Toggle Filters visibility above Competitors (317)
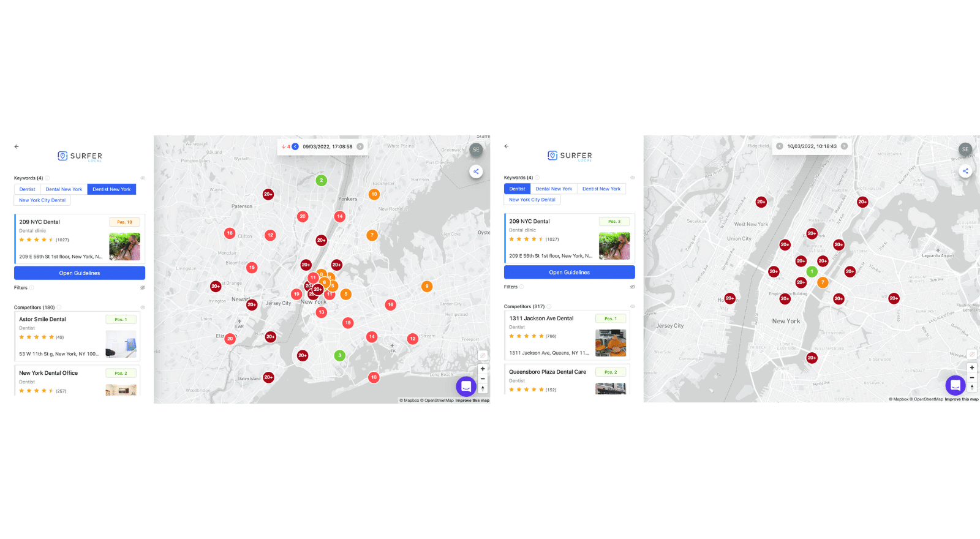 (x=633, y=287)
